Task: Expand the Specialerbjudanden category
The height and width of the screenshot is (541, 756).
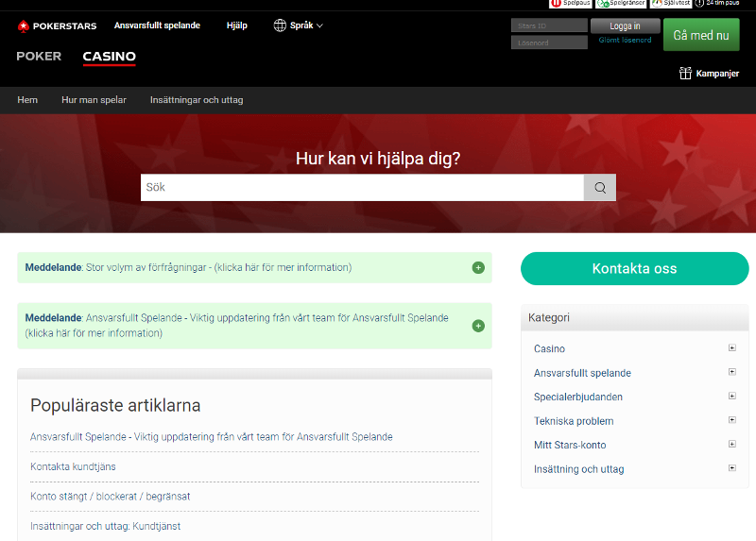Action: (x=731, y=396)
